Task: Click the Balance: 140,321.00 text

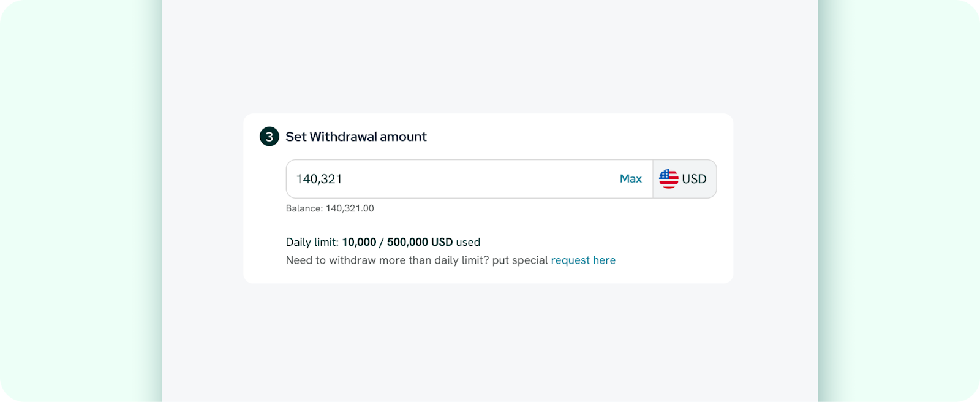Action: click(330, 208)
